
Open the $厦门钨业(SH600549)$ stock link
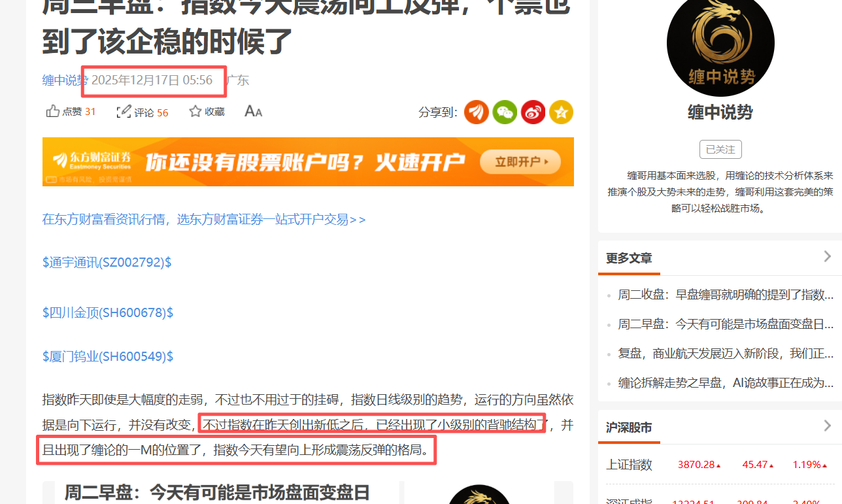[108, 356]
